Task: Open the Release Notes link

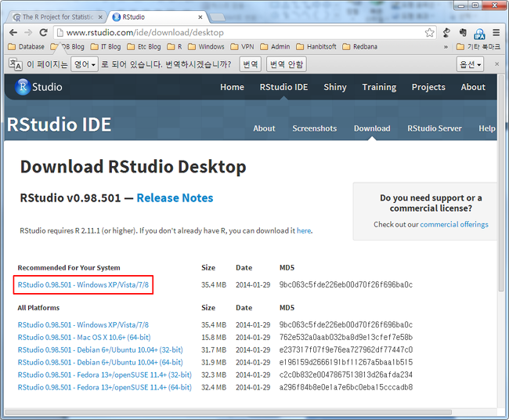Action: click(175, 197)
